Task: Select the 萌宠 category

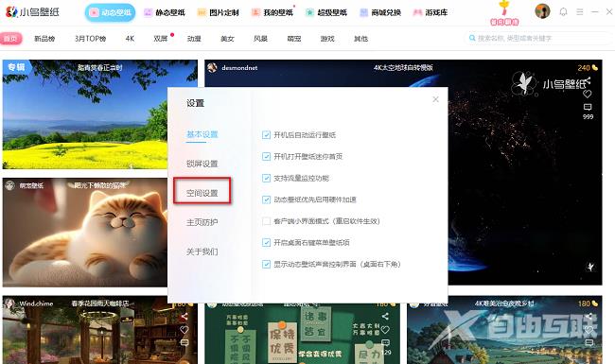Action: click(293, 39)
